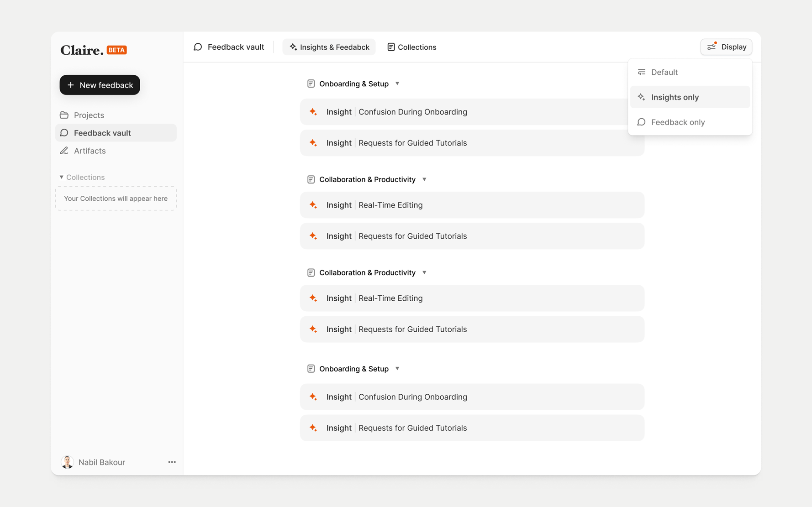The image size is (812, 507).
Task: Select Feedback only display option
Action: pyautogui.click(x=690, y=122)
